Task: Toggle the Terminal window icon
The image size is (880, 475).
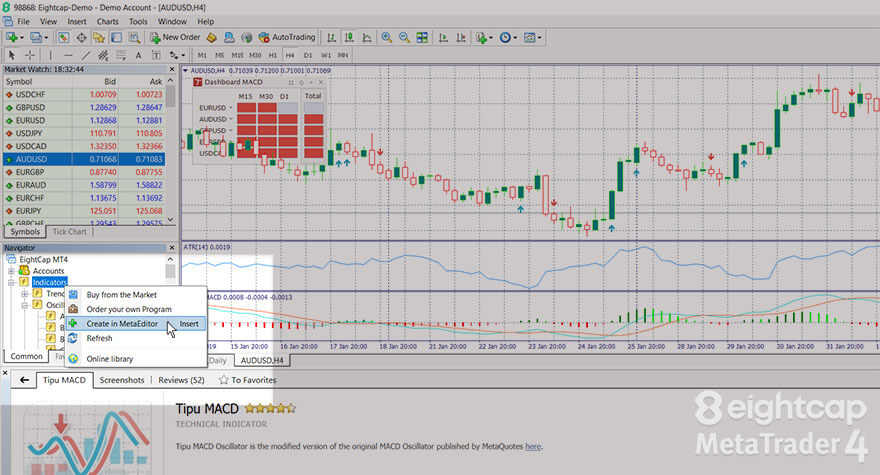Action: [116, 38]
